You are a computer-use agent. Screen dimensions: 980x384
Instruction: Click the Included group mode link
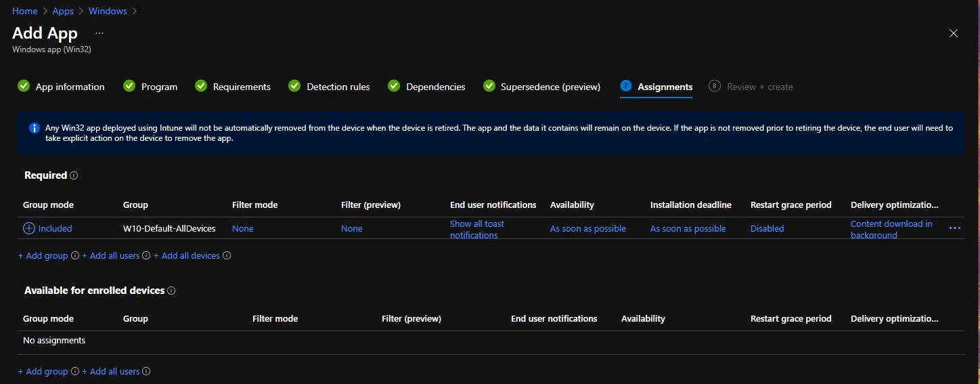55,229
